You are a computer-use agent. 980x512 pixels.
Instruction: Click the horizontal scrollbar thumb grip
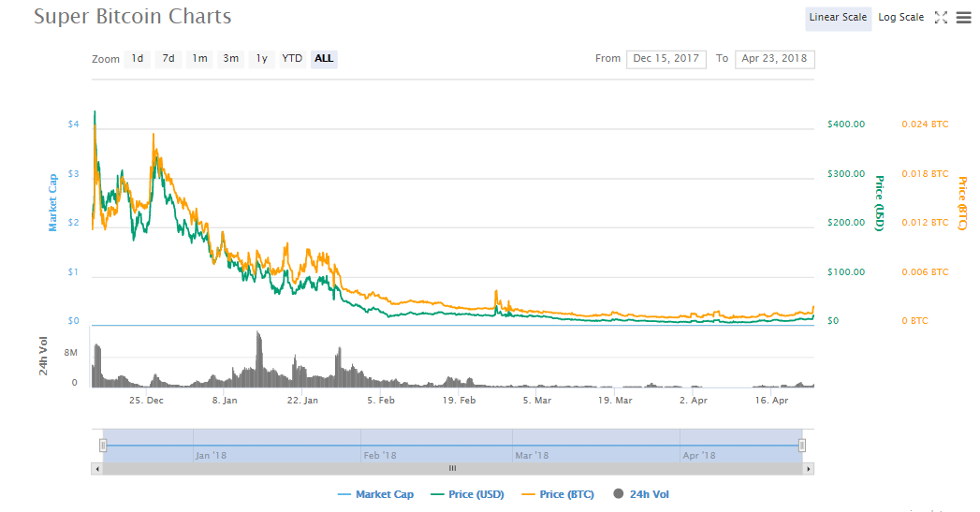click(452, 468)
